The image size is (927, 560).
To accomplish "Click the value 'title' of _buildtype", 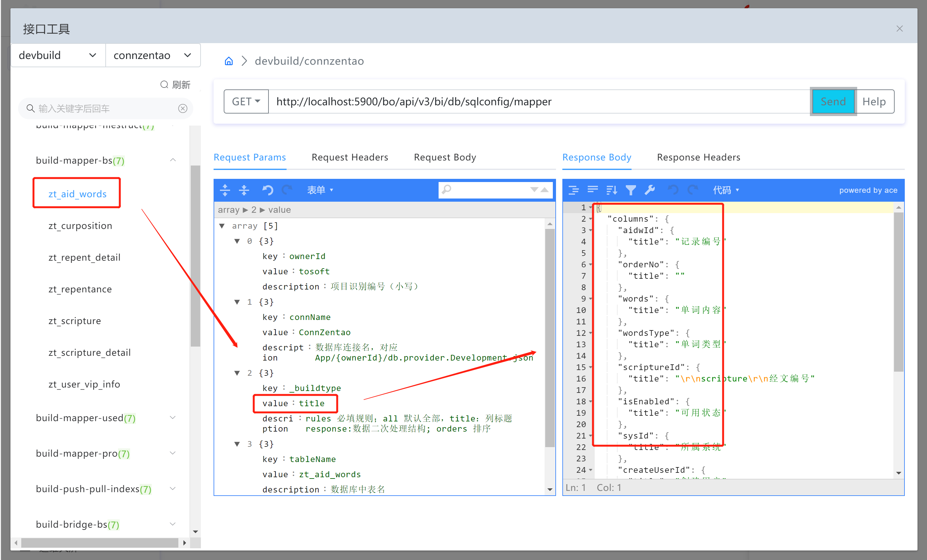I will (312, 403).
